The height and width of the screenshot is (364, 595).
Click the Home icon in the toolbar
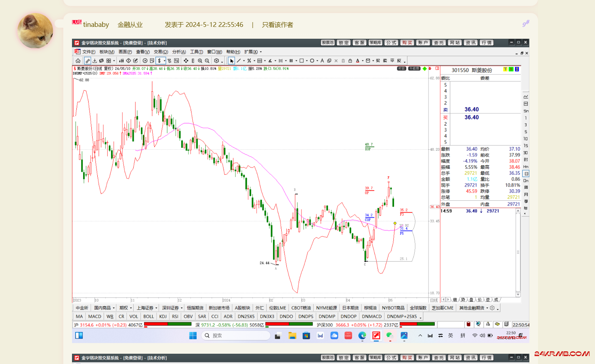click(78, 61)
